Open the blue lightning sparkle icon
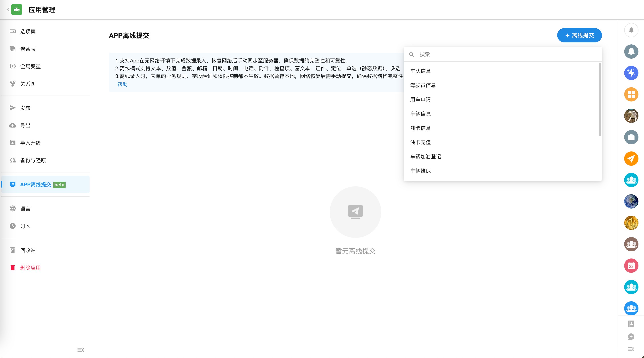The image size is (644, 358). [x=631, y=73]
